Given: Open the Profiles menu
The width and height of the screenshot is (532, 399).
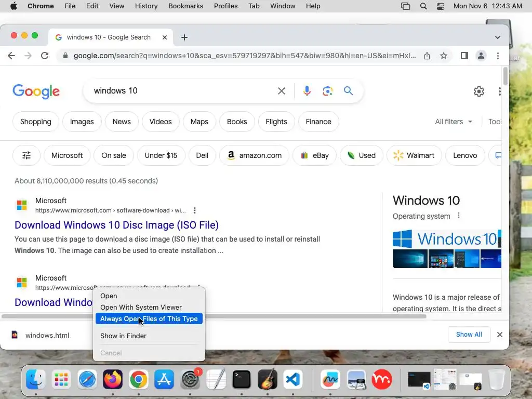Looking at the screenshot, I should click(225, 6).
